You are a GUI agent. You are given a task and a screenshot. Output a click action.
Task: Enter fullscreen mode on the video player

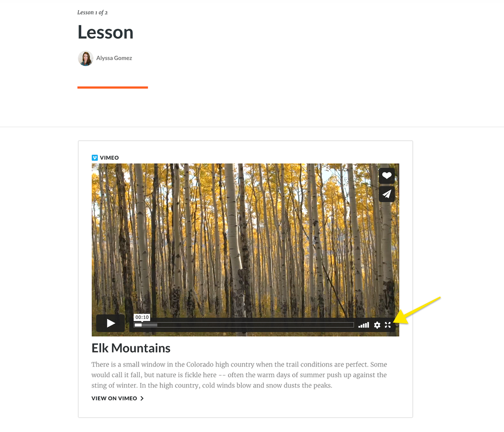click(x=387, y=325)
